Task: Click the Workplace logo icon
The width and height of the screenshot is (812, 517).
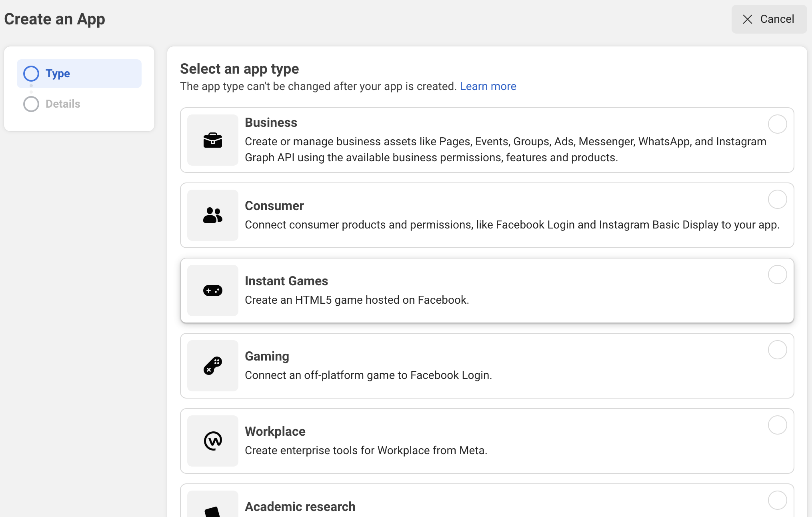Action: point(213,441)
